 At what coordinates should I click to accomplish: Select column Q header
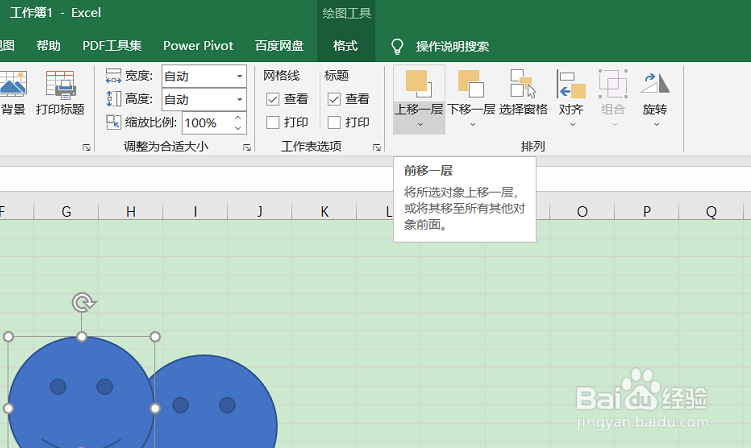click(711, 211)
